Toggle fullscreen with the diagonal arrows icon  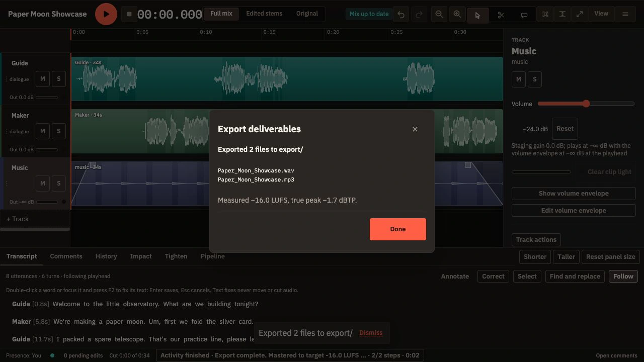(580, 15)
